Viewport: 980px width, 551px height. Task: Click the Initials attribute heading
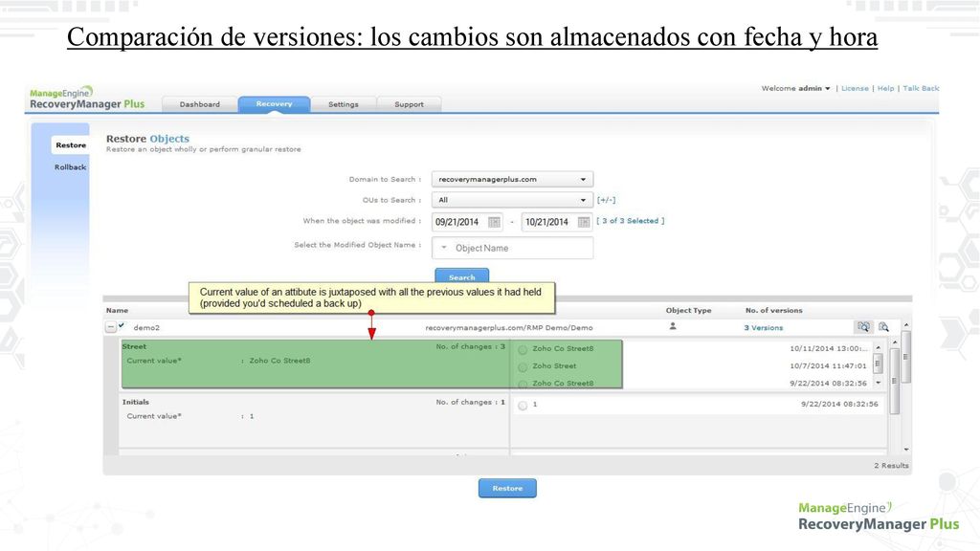tap(136, 402)
